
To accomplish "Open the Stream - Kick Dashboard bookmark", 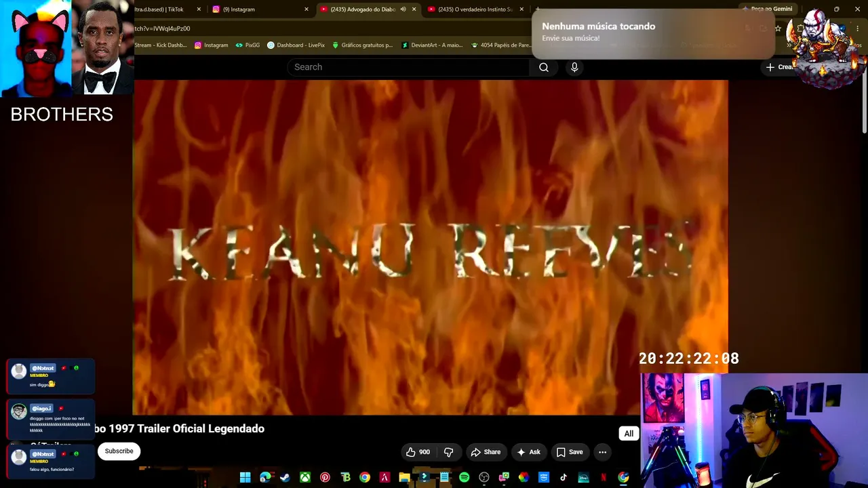I will (161, 45).
